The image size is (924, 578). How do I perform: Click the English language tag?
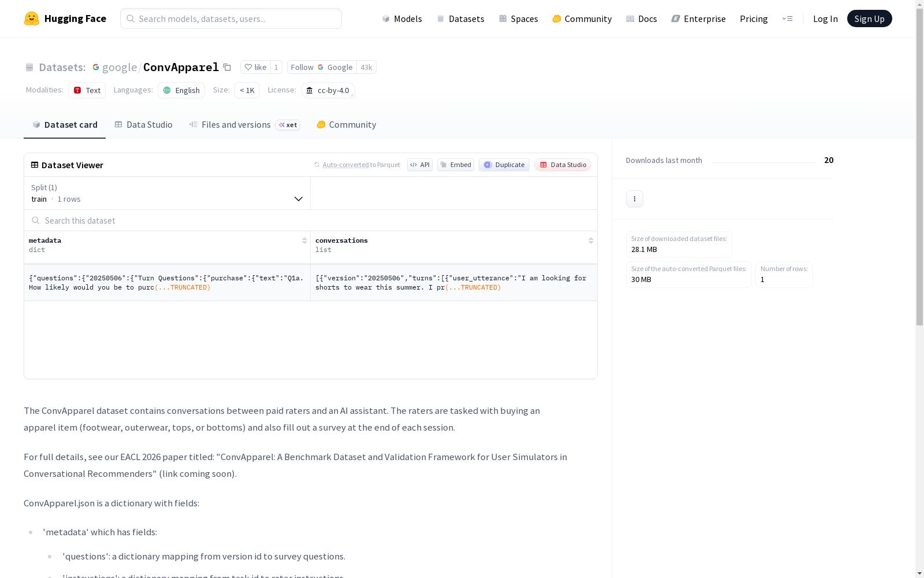click(x=181, y=90)
